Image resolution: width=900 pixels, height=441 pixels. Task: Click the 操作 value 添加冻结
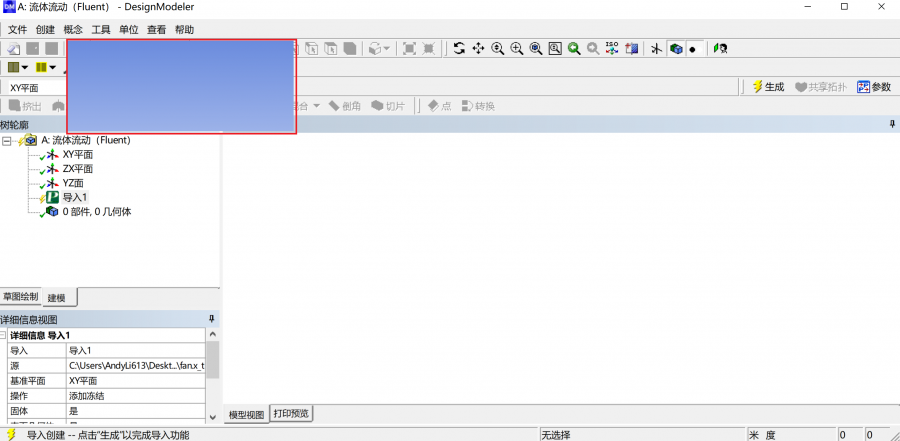(x=136, y=396)
